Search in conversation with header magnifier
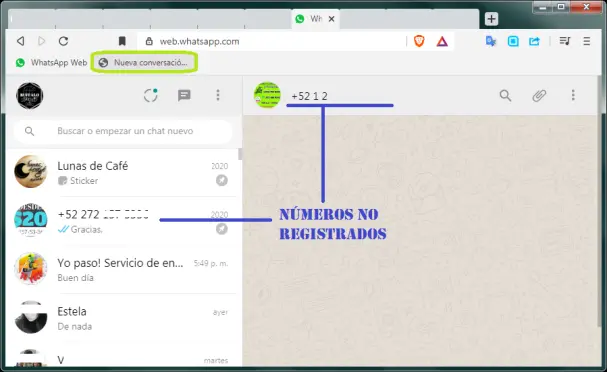 click(505, 95)
